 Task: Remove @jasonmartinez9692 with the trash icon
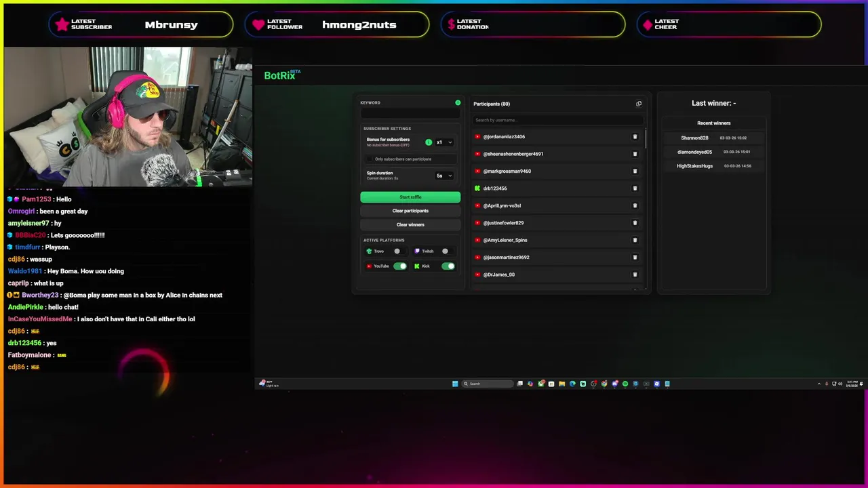point(635,258)
